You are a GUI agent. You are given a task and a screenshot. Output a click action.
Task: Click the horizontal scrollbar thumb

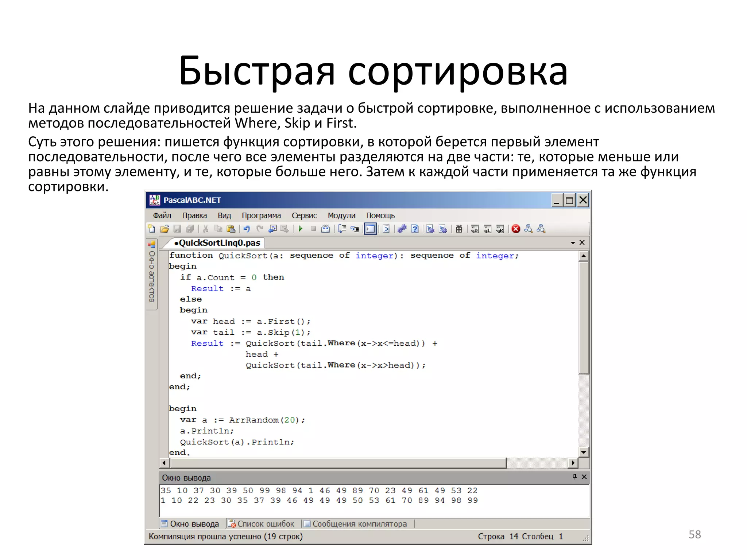338,463
